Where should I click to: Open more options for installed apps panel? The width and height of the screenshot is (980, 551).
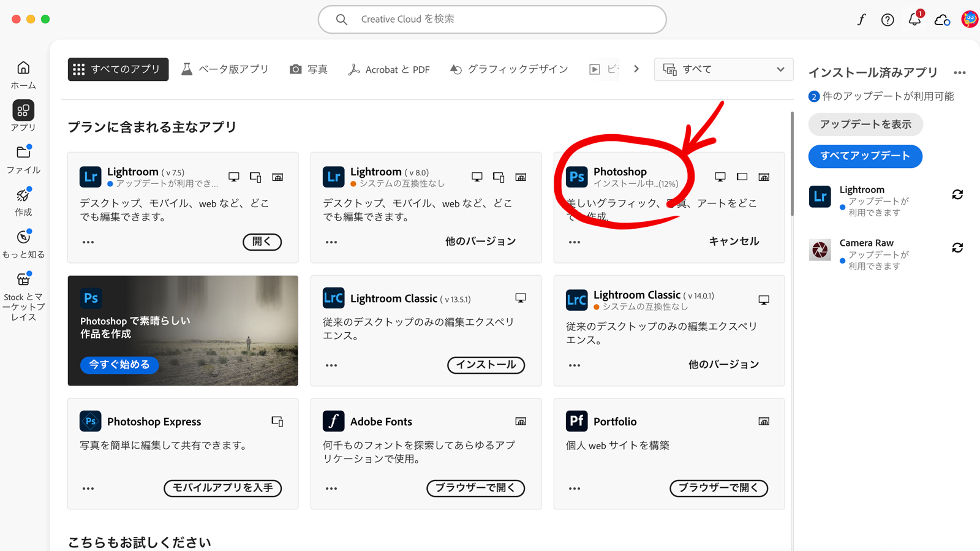959,73
